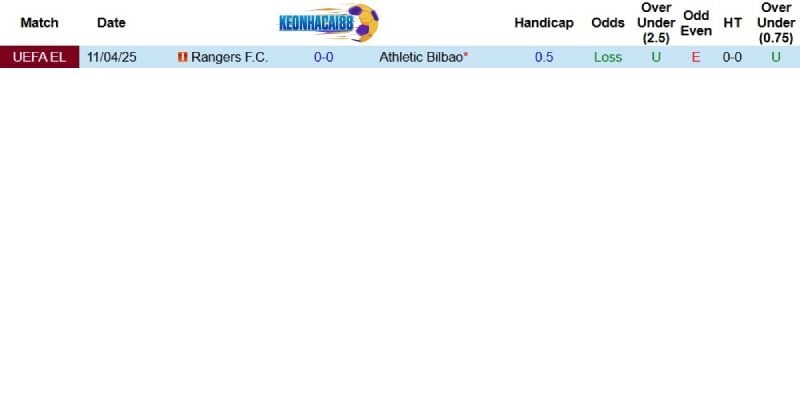Click the Handicap column header
The image size is (800, 400).
tap(544, 22)
